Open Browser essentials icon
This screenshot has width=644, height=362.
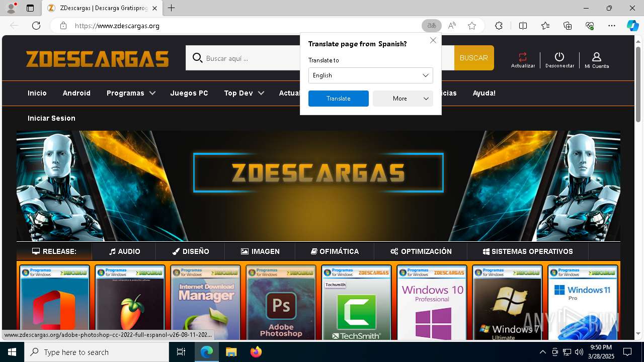tap(590, 26)
